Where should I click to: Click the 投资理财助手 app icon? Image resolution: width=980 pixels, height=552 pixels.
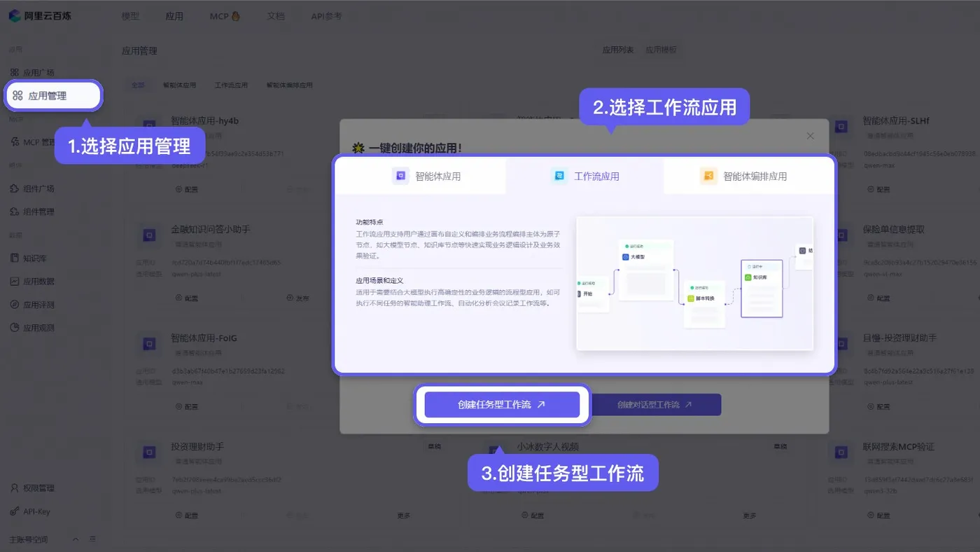click(148, 453)
